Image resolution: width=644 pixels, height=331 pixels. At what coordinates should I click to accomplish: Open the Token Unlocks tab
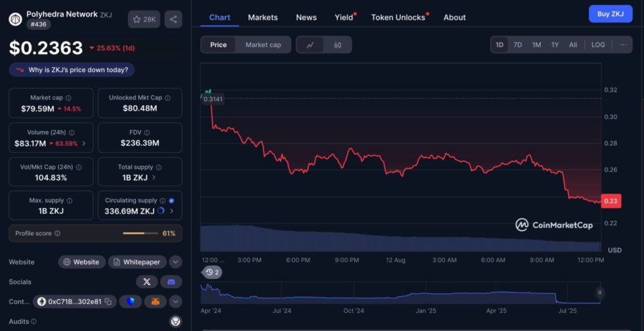pos(398,18)
